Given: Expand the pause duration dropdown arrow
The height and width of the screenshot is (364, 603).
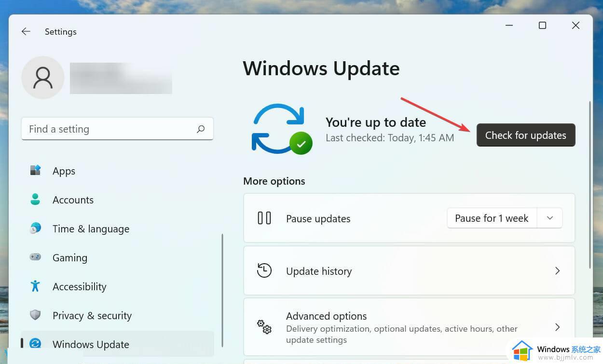Looking at the screenshot, I should [549, 218].
